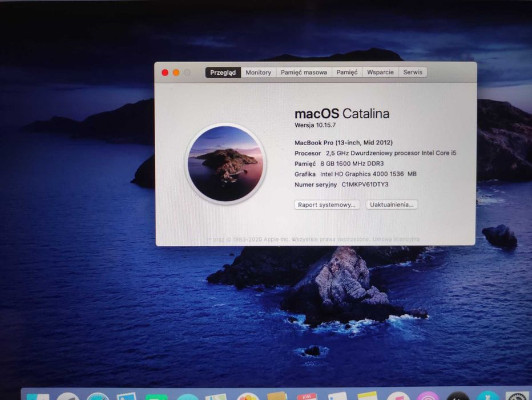
Task: Switch to the Monitory tab
Action: pos(258,73)
